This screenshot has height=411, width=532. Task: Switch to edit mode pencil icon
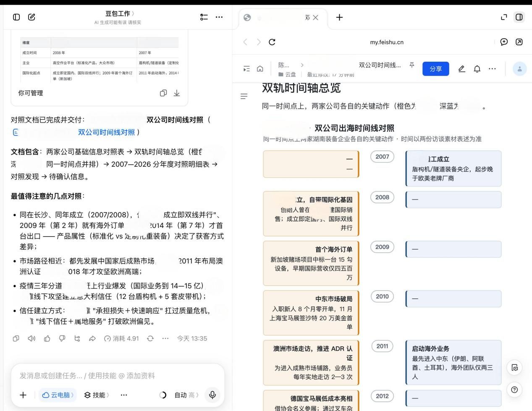tap(462, 69)
